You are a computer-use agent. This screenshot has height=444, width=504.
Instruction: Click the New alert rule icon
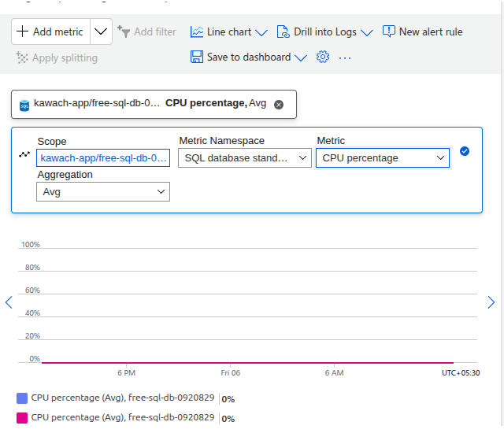[x=389, y=31]
